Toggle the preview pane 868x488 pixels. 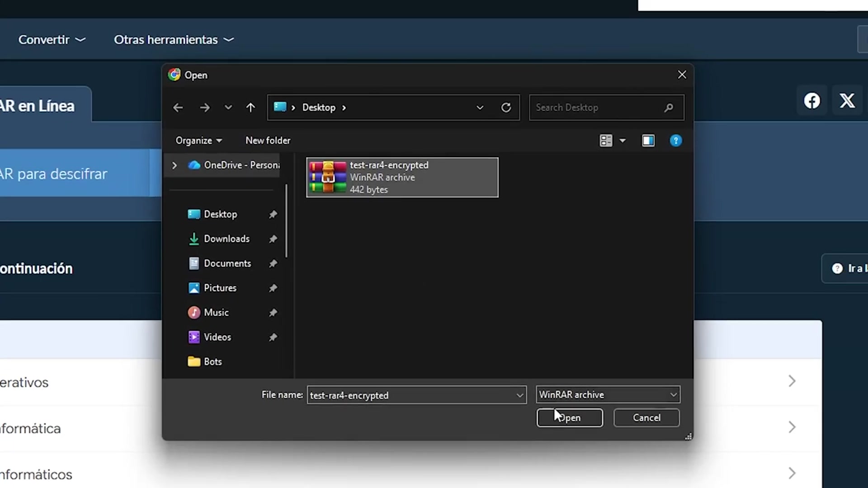click(x=648, y=141)
